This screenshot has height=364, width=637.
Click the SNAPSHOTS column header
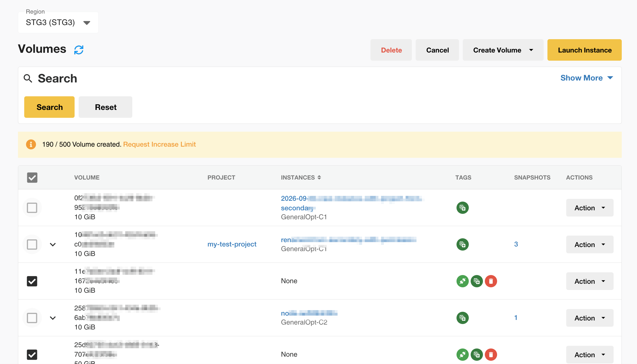(x=532, y=178)
